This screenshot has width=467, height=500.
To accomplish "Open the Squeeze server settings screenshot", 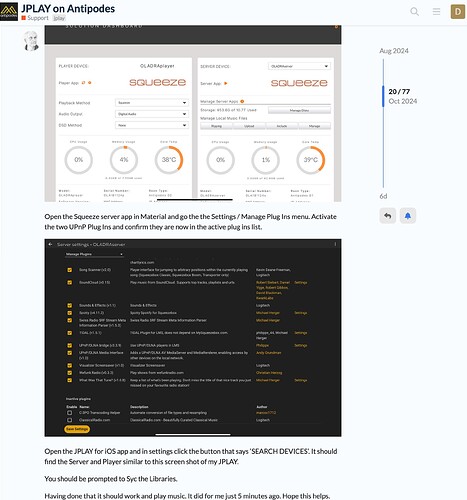I will 193,338.
